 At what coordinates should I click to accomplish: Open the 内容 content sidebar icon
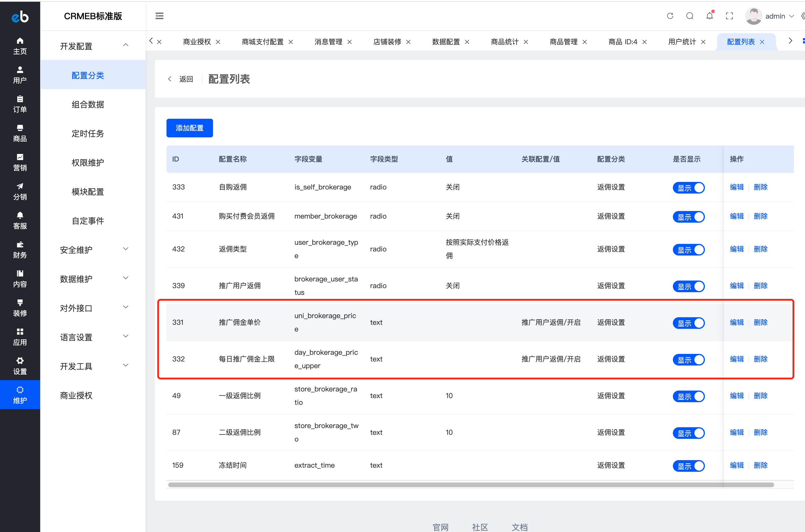[x=20, y=279]
